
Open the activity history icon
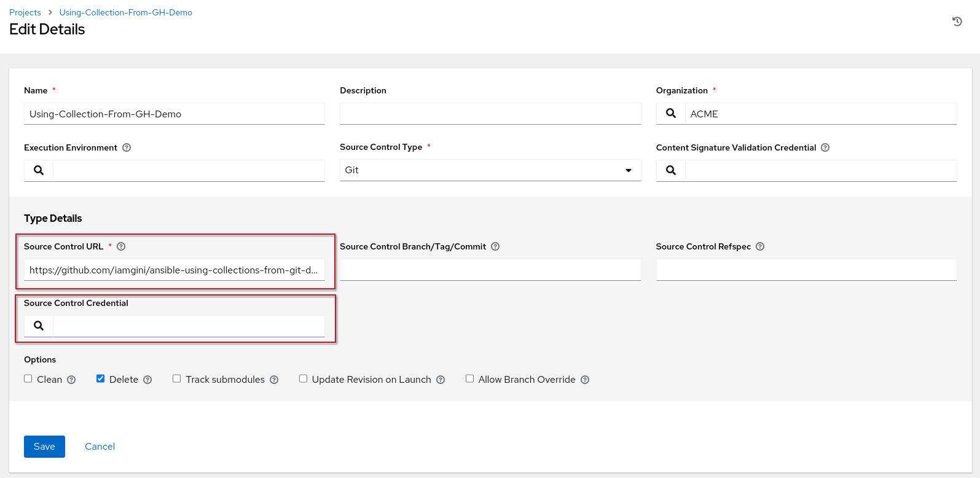[x=957, y=22]
